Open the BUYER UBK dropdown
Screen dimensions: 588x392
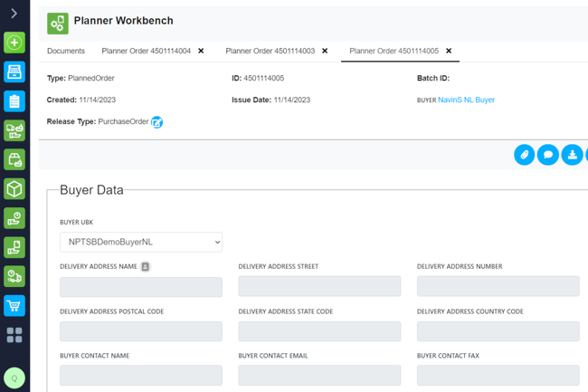tap(141, 242)
